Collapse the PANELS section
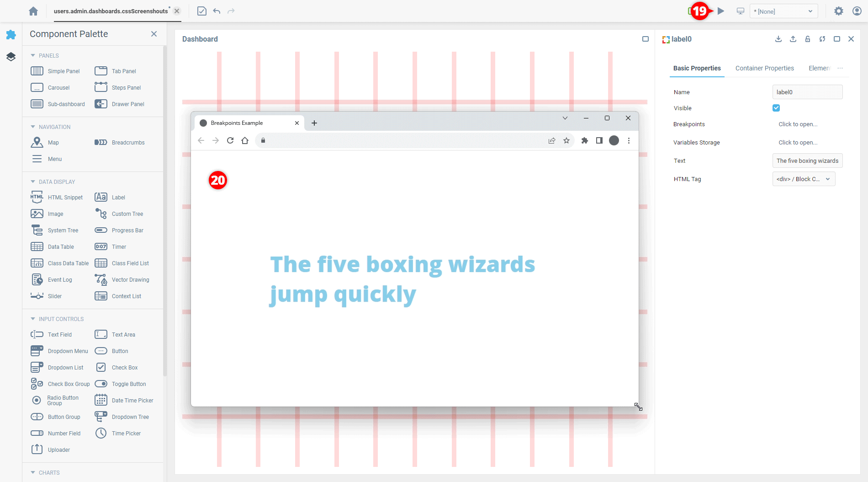The width and height of the screenshot is (868, 482). point(33,56)
